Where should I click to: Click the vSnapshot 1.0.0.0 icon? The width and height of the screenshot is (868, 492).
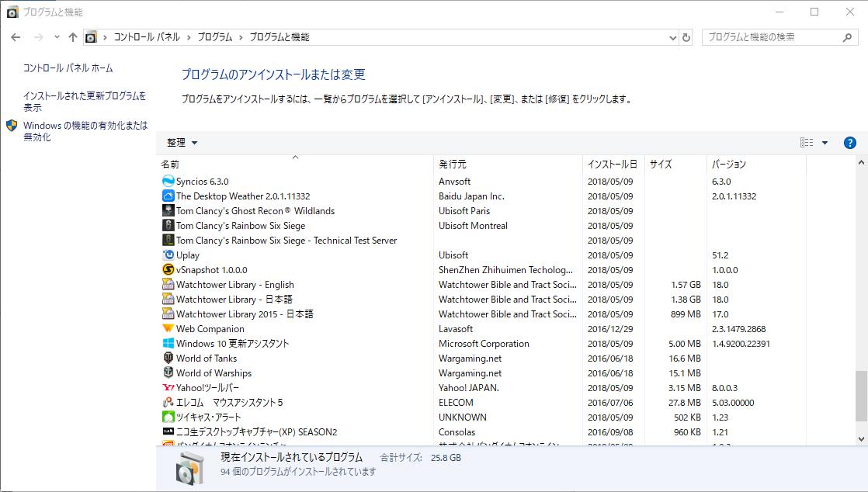tap(168, 269)
